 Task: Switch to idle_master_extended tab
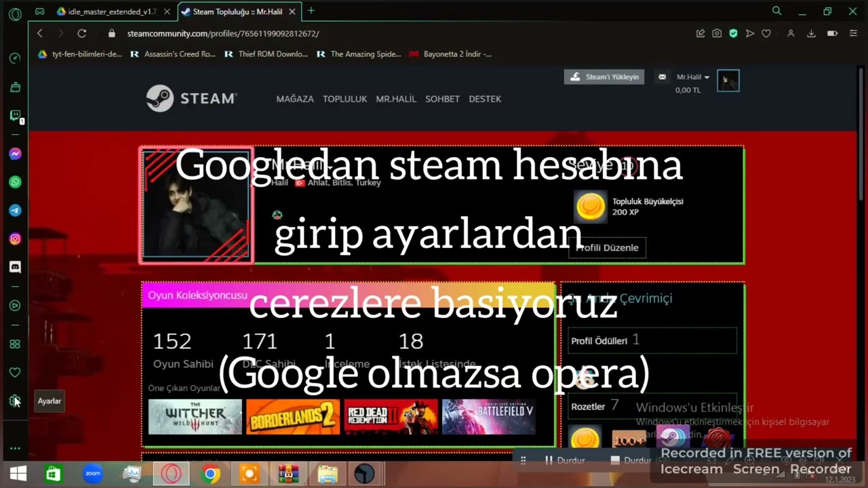(106, 12)
